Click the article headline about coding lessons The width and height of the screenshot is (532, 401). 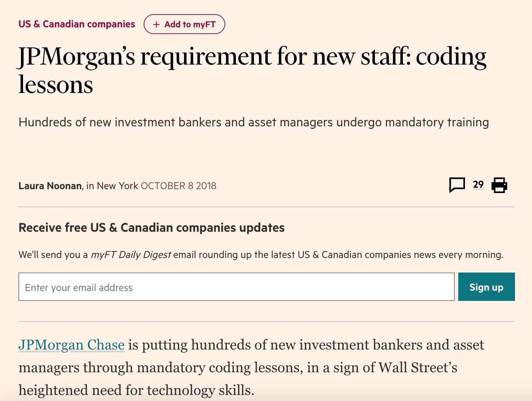click(x=252, y=70)
